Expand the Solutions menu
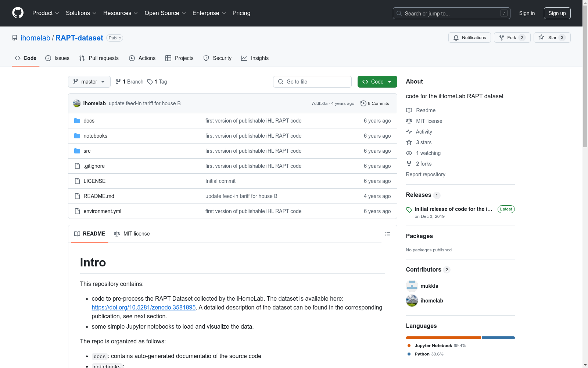 click(81, 13)
